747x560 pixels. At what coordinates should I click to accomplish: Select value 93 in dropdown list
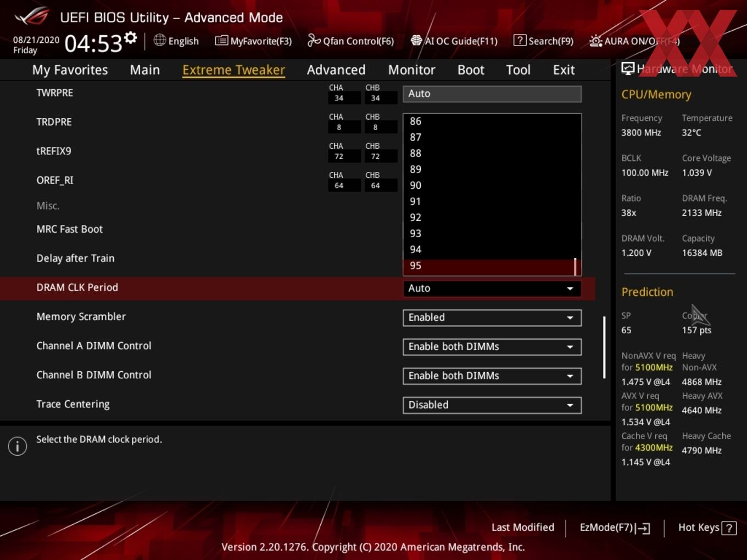coord(492,233)
